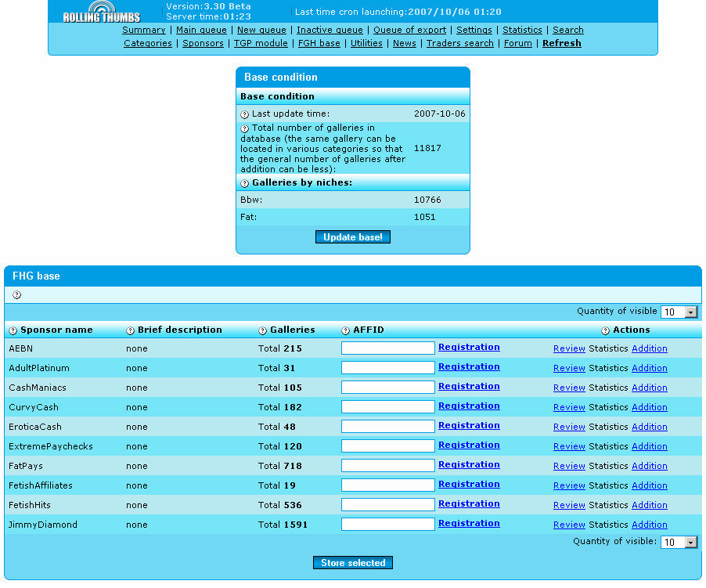Click the AFFID input for EroticaCash
This screenshot has width=706, height=588.
[388, 427]
